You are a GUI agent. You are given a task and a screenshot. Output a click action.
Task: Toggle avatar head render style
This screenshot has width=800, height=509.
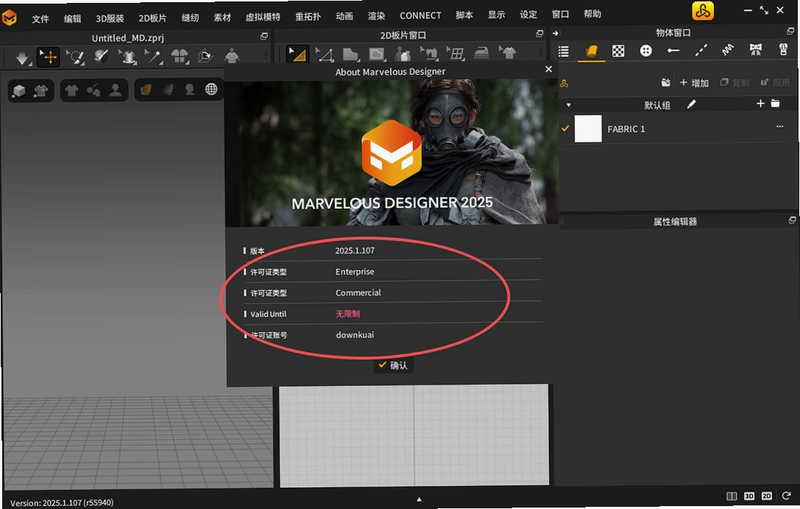(190, 90)
